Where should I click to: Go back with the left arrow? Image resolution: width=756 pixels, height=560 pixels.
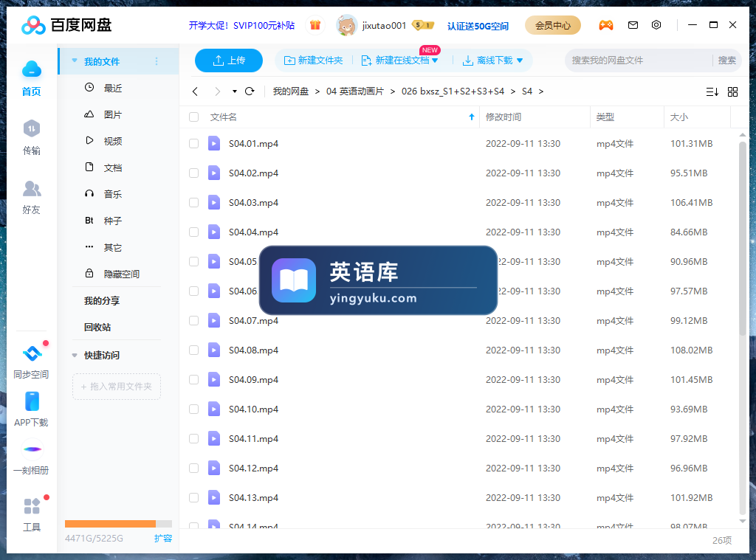coord(195,91)
